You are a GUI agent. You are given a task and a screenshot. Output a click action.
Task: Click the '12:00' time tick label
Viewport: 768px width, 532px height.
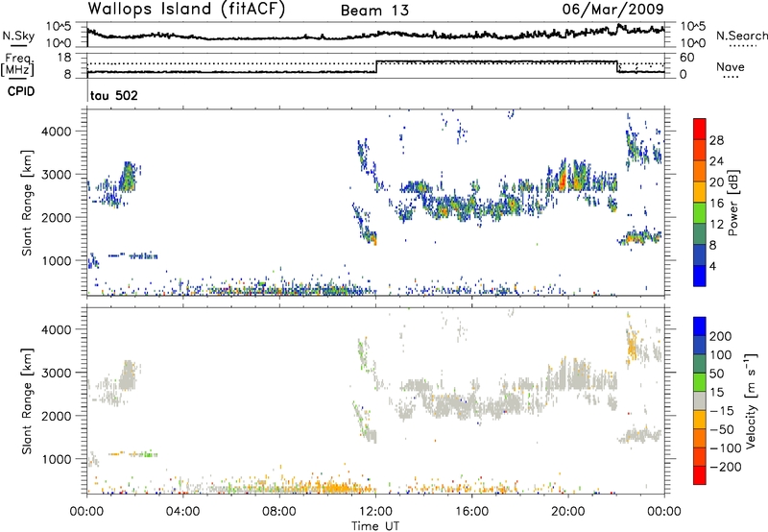[375, 512]
